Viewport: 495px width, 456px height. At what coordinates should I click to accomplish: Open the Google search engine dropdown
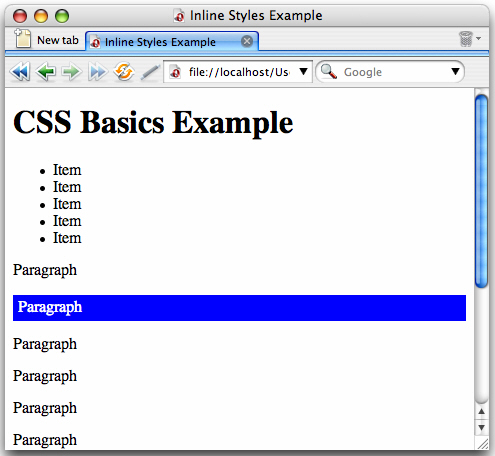pos(455,71)
